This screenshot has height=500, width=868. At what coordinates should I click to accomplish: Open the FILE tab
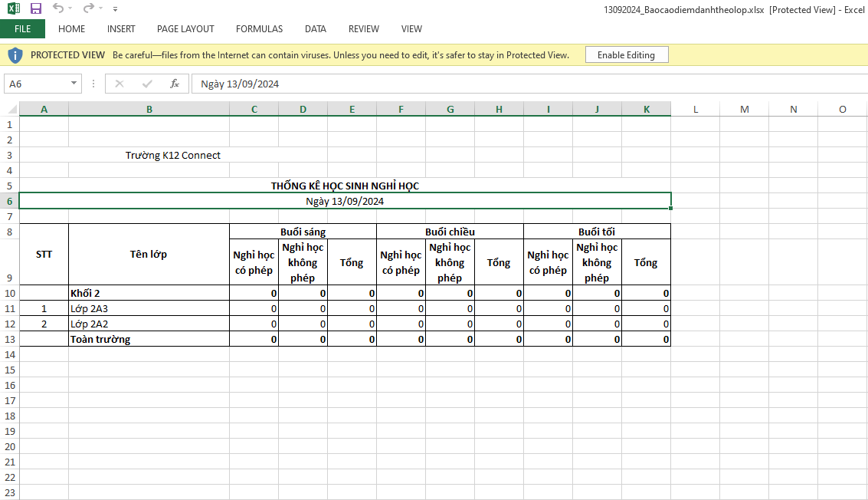point(22,29)
